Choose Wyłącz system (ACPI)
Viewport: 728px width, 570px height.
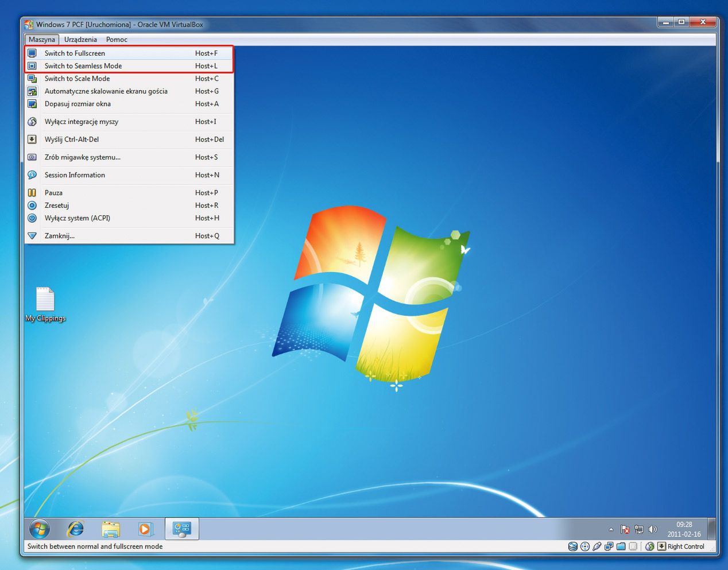(x=129, y=218)
